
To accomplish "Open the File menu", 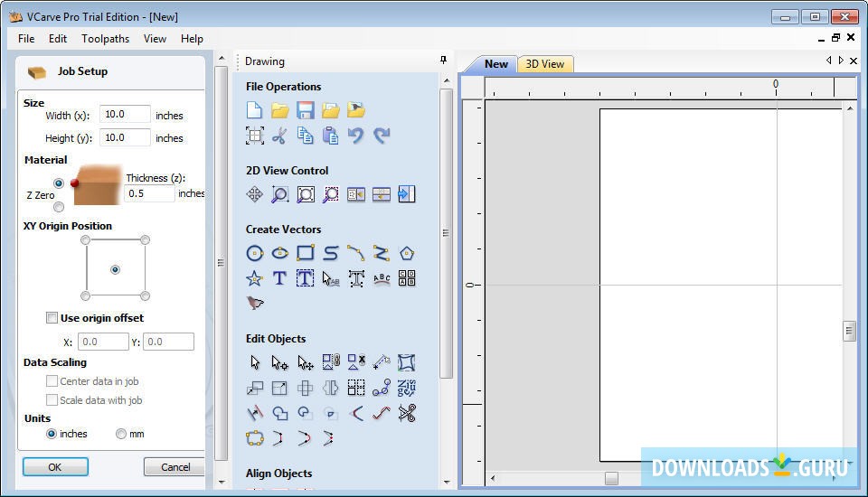I will (26, 39).
